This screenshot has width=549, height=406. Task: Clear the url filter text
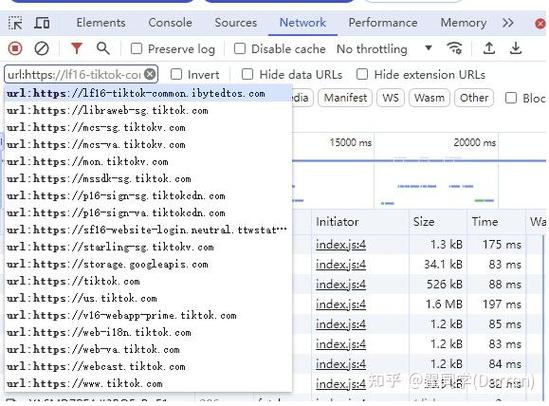[150, 74]
